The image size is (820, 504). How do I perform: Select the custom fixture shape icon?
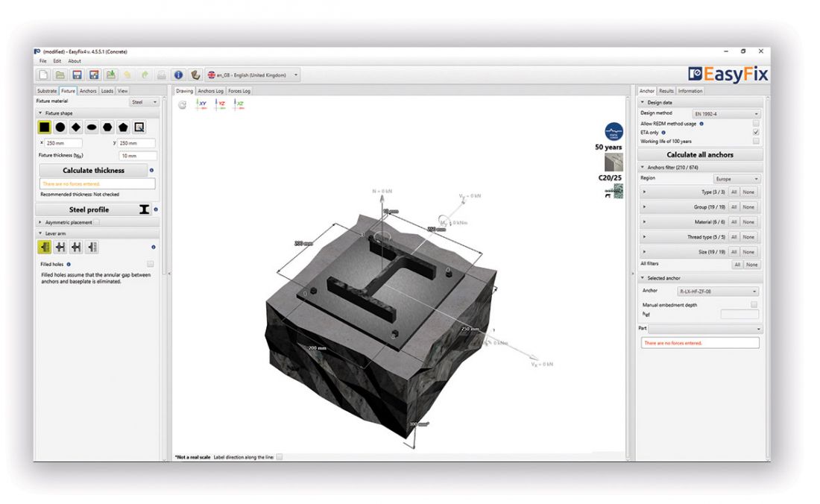(x=139, y=127)
